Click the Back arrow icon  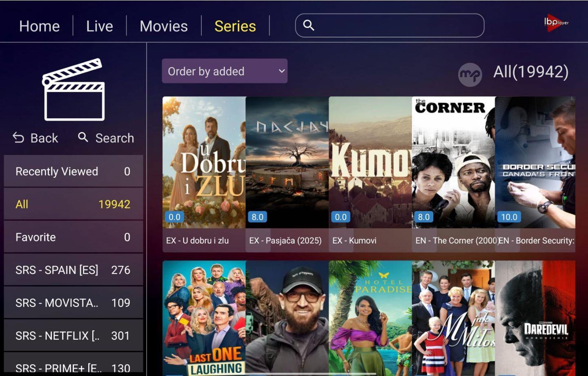pos(18,138)
